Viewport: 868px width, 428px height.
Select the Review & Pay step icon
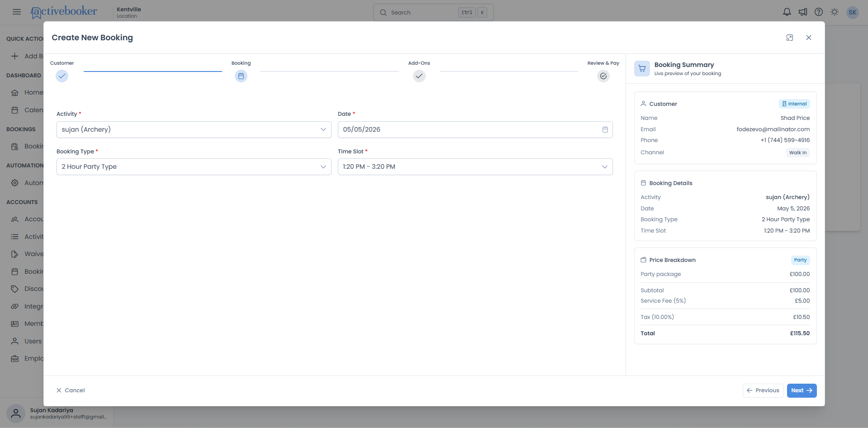603,76
